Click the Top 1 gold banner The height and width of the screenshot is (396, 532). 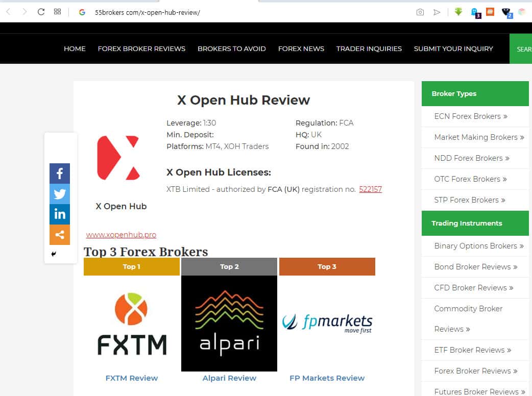coord(132,267)
